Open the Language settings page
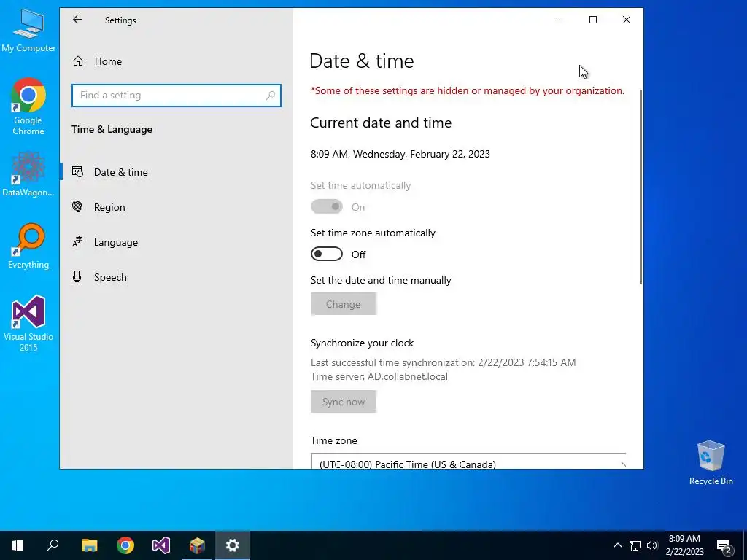The image size is (747, 560). click(176, 242)
